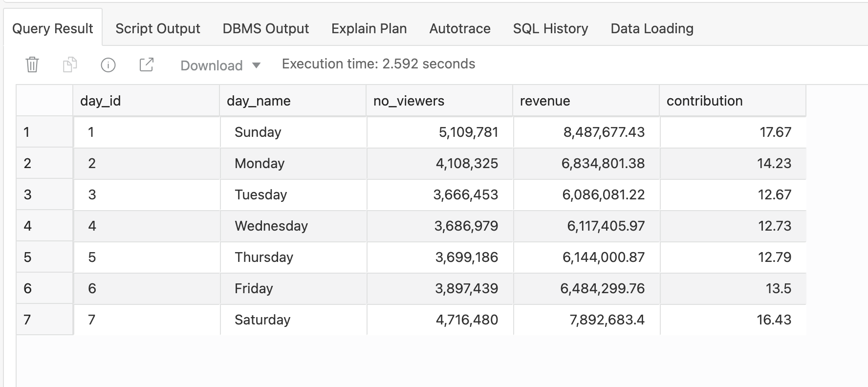Click the 3,686,979 viewers cell
The image size is (868, 387).
pyautogui.click(x=440, y=226)
